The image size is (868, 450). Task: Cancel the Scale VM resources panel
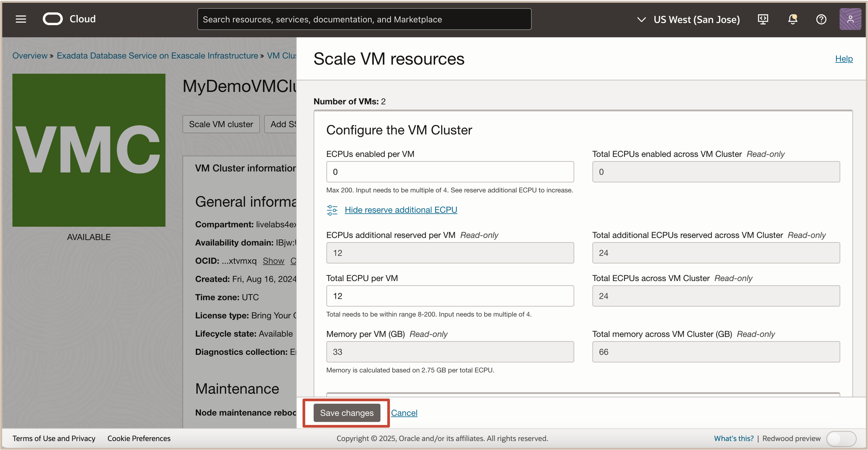coord(404,413)
